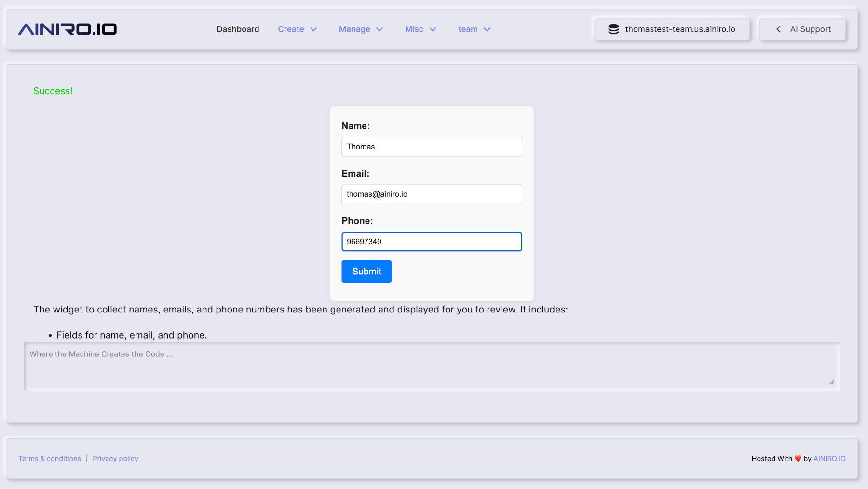Open the Privacy policy link
This screenshot has height=489, width=868.
point(115,459)
